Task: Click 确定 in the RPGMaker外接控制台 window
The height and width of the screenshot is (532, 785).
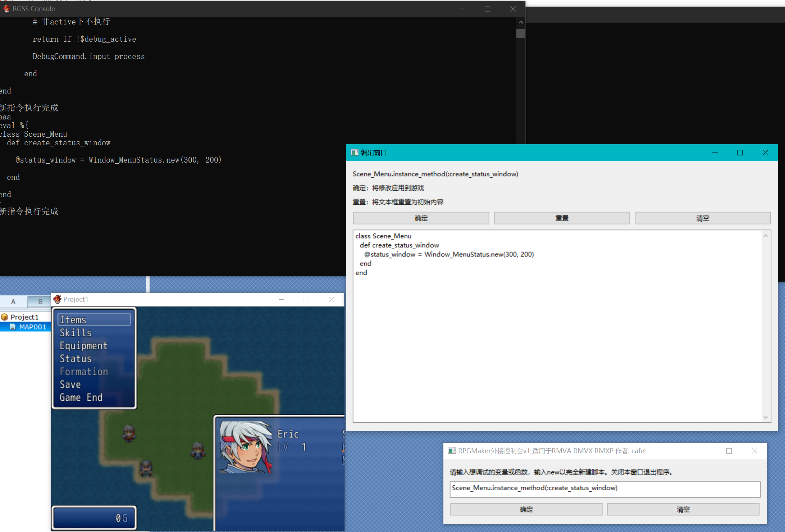Action: tap(526, 509)
